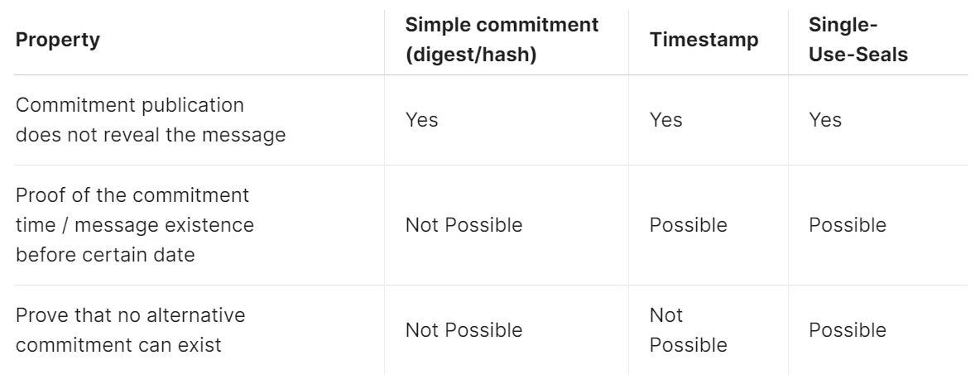This screenshot has width=980, height=384.
Task: Click the Timestamp column header
Action: (x=704, y=41)
